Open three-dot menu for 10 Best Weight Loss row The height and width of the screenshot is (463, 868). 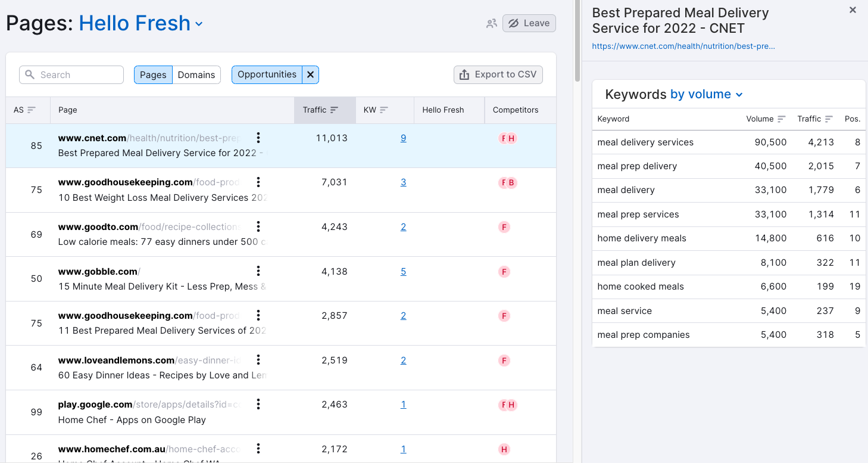tap(258, 182)
